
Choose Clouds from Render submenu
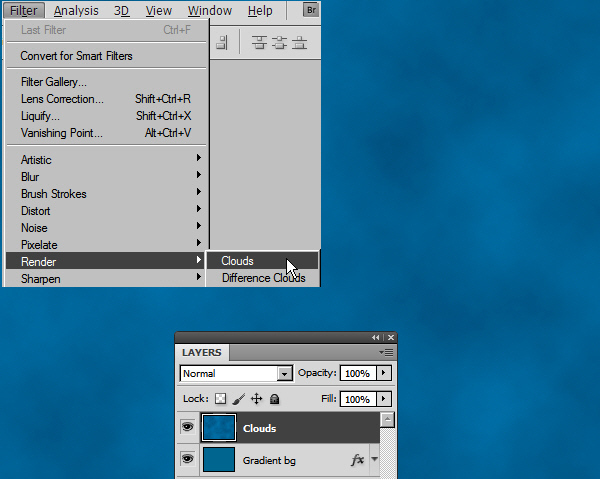[238, 261]
